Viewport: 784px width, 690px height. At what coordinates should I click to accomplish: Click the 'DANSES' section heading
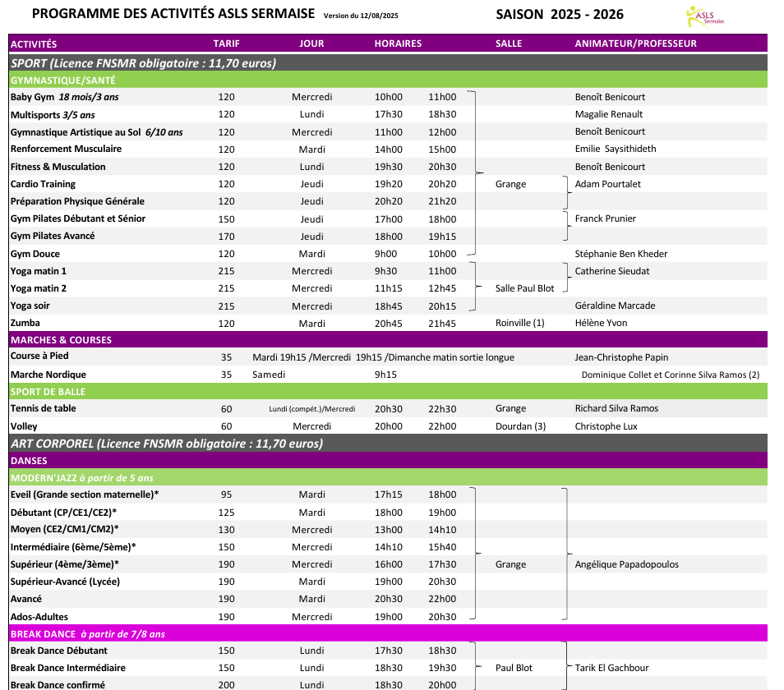(x=29, y=461)
